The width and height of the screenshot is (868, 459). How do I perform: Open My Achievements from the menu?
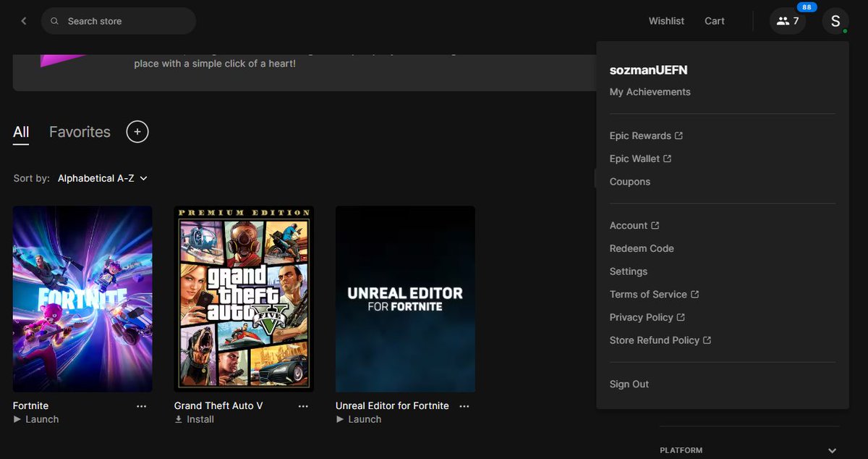click(650, 92)
